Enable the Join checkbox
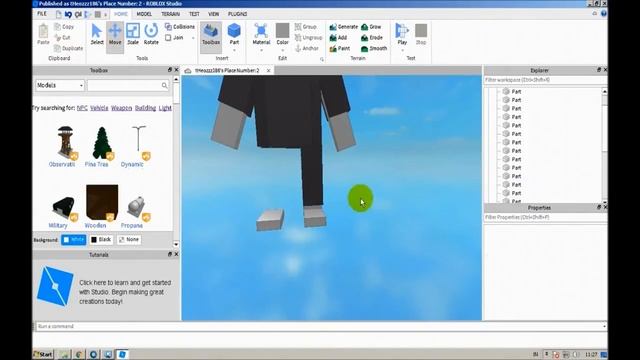 click(168, 38)
